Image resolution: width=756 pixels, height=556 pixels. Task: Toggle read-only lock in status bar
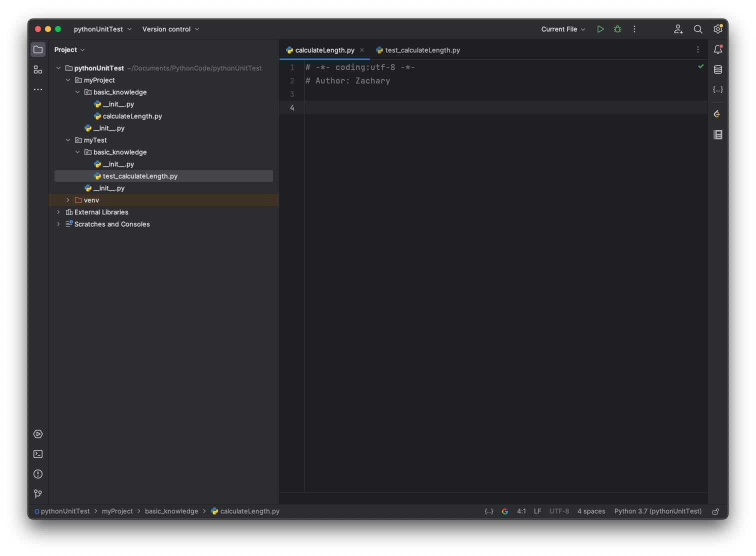[715, 511]
